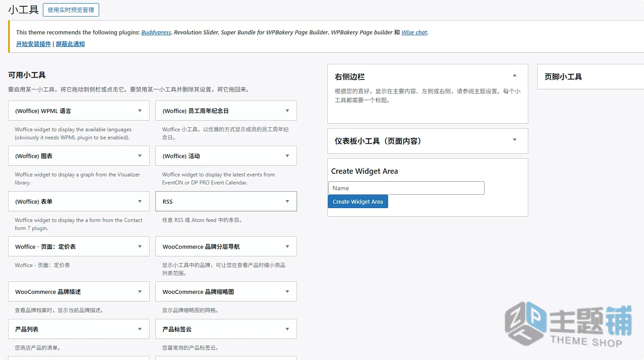Expand the 仪表板小工具（页面内容） panel arrow
644x360 pixels.
(x=514, y=140)
